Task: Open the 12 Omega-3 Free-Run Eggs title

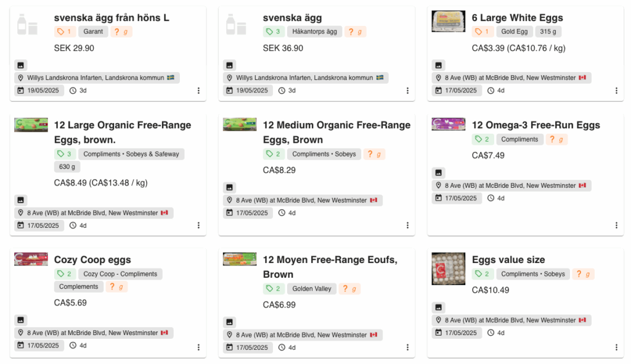Action: pos(535,125)
